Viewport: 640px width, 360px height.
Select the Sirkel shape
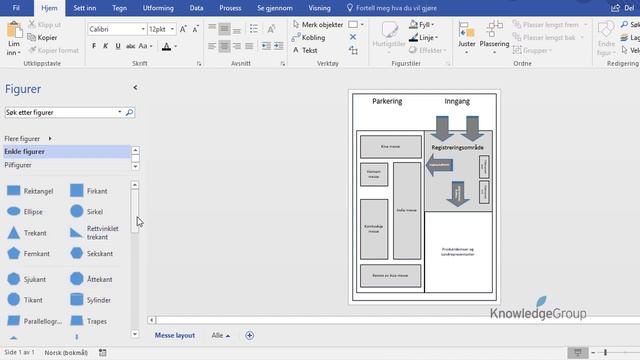[x=86, y=211]
